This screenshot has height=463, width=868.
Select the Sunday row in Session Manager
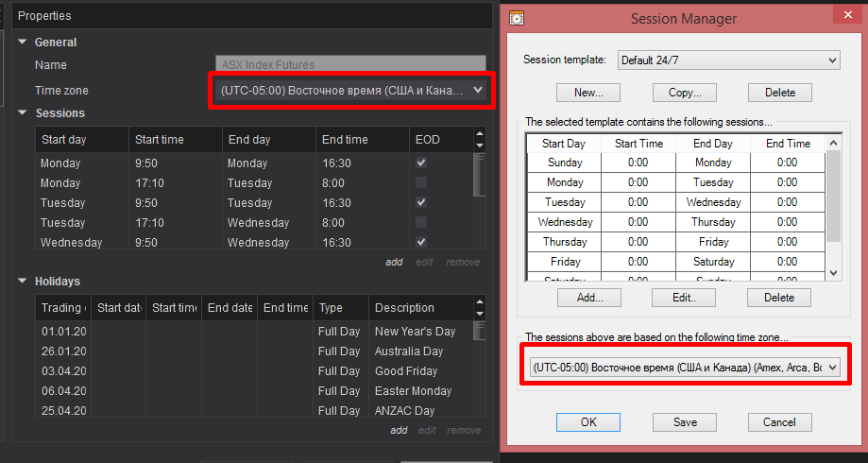coord(676,163)
